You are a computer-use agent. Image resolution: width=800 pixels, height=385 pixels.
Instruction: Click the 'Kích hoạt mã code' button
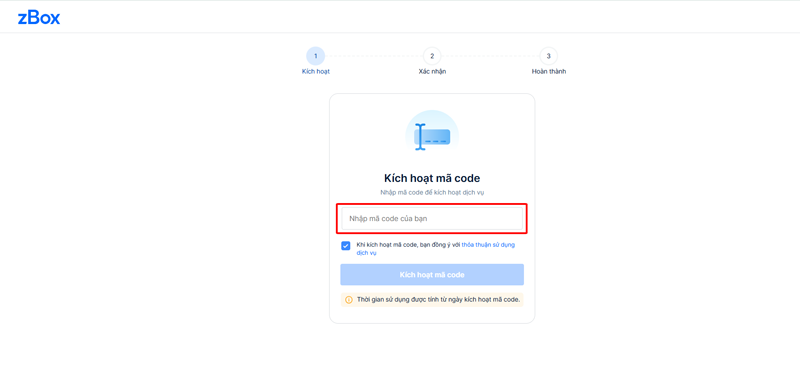(432, 275)
